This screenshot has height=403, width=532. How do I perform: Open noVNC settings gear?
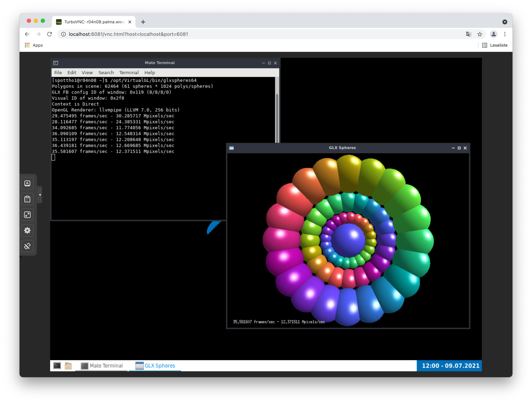(27, 230)
